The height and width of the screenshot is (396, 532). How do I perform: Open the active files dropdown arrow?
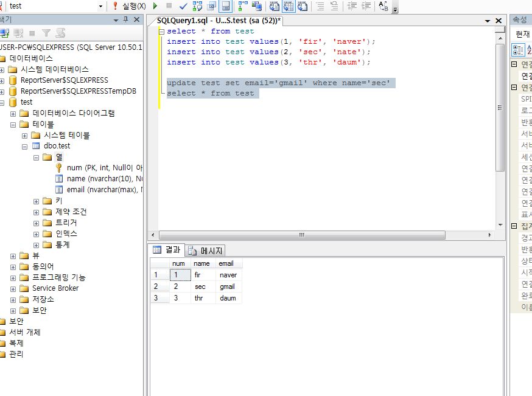pyautogui.click(x=488, y=21)
